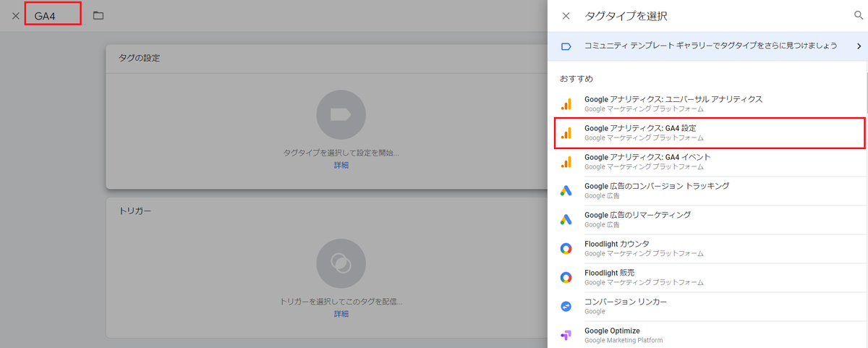
Task: Click the トリガー card heading
Action: click(x=135, y=211)
